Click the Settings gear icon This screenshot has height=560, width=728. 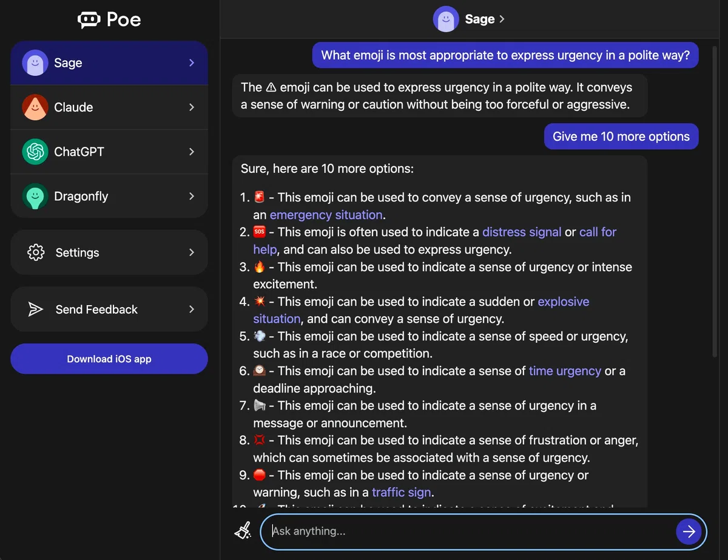pos(36,252)
